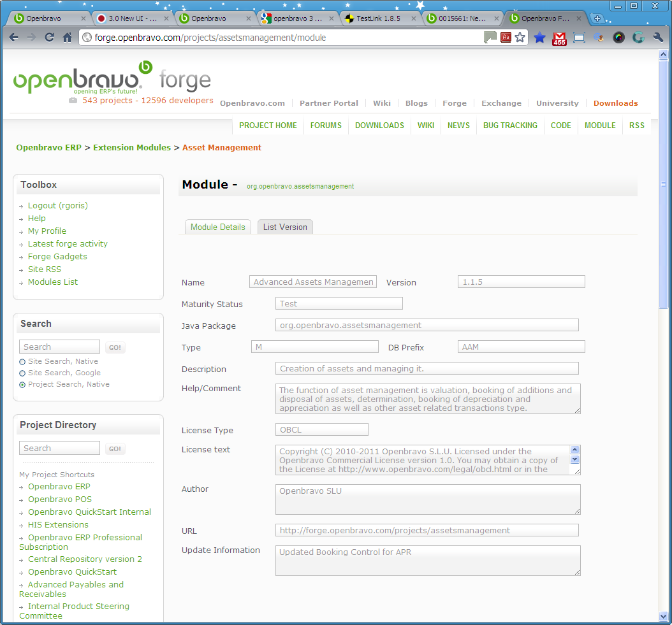This screenshot has width=672, height=625.
Task: Open the project WIKI menu item
Action: click(x=425, y=125)
